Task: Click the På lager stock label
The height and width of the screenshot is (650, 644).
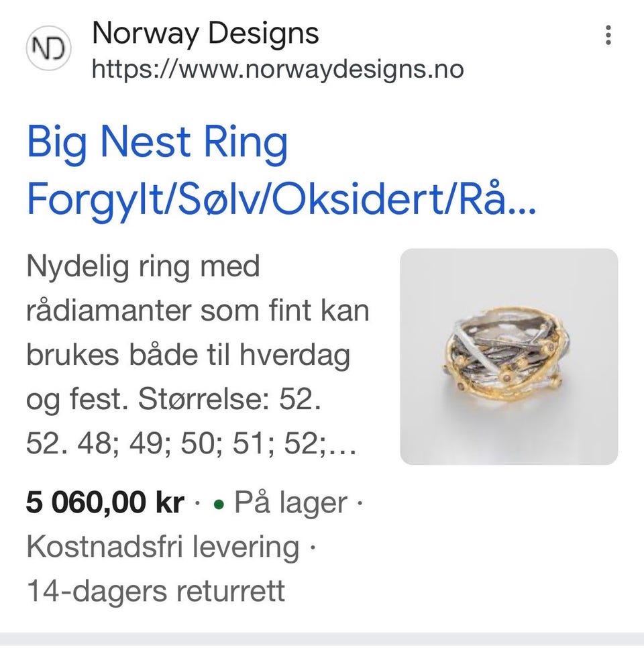Action: 290,503
